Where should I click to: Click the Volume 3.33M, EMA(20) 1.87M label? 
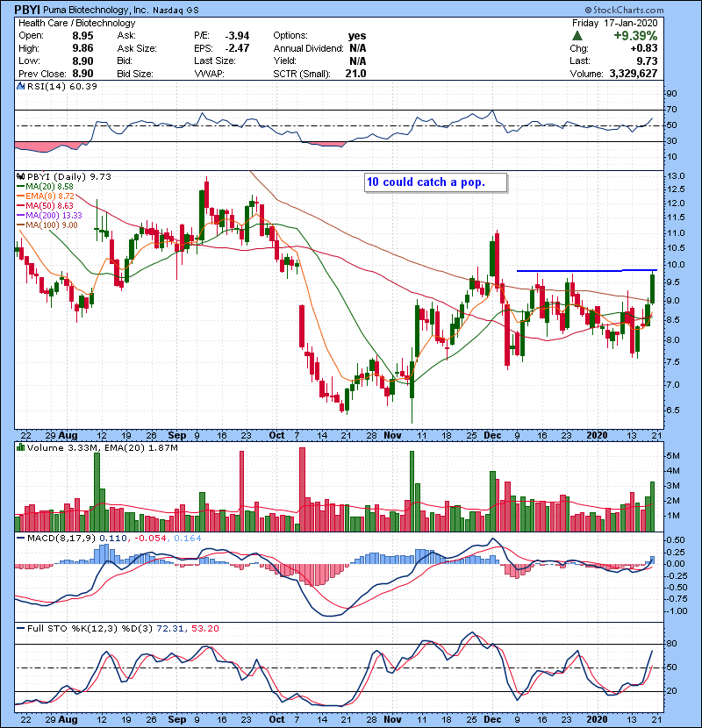102,447
